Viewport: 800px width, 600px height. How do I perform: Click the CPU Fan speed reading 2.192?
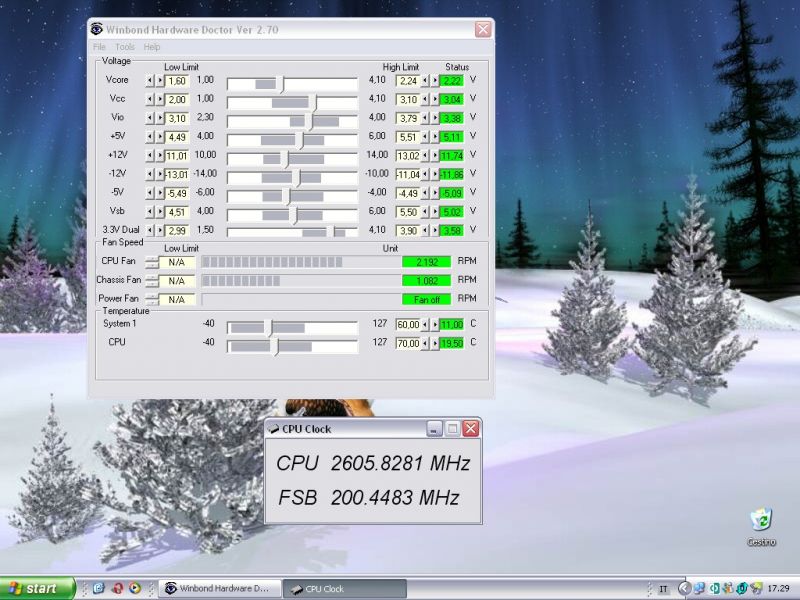click(x=427, y=262)
